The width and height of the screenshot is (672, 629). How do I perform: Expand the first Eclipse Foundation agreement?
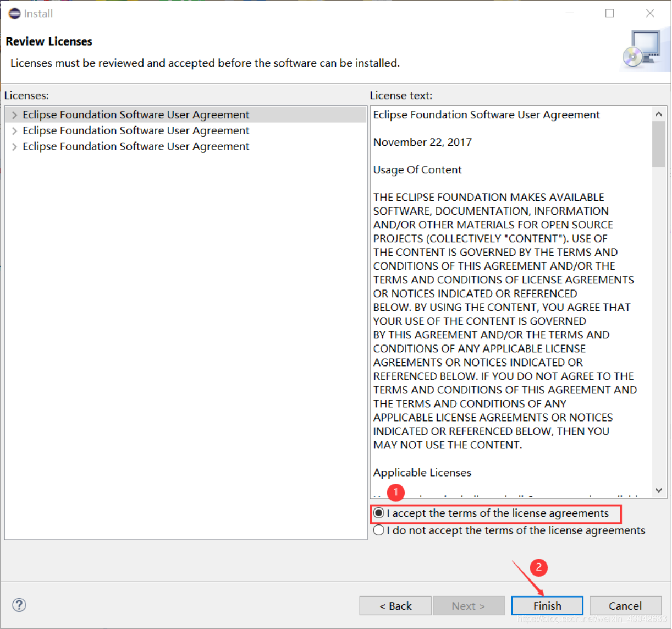pyautogui.click(x=14, y=115)
